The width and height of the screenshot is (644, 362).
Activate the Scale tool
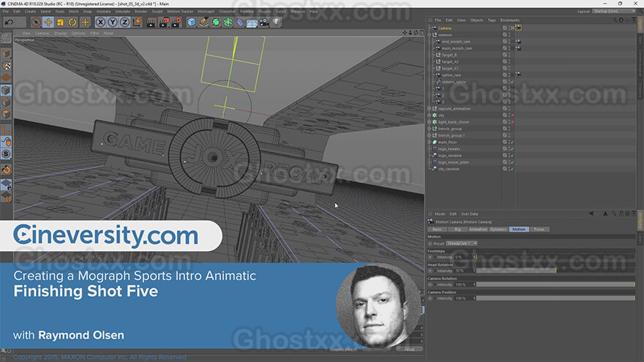[x=60, y=22]
